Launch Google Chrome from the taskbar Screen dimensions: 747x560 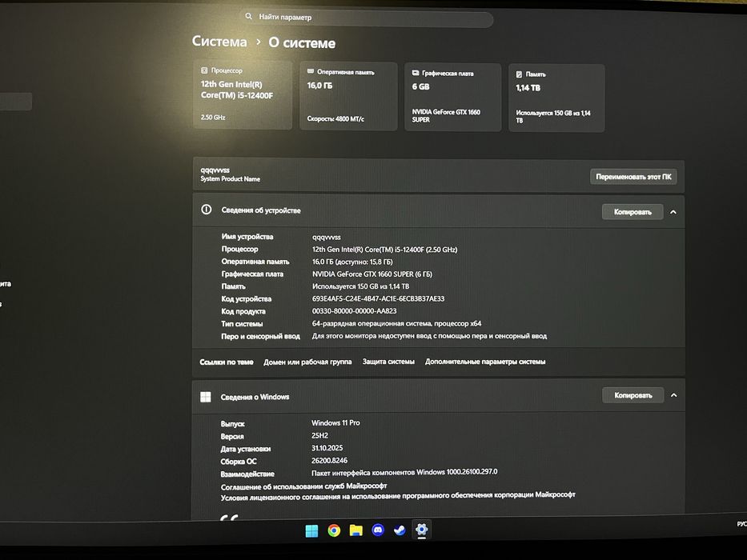pos(334,530)
